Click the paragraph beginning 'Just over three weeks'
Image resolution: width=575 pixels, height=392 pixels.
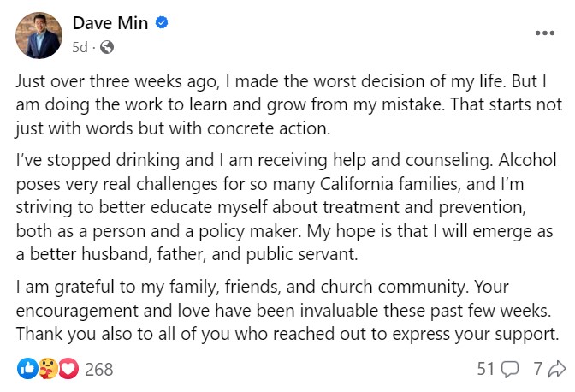[x=288, y=105]
